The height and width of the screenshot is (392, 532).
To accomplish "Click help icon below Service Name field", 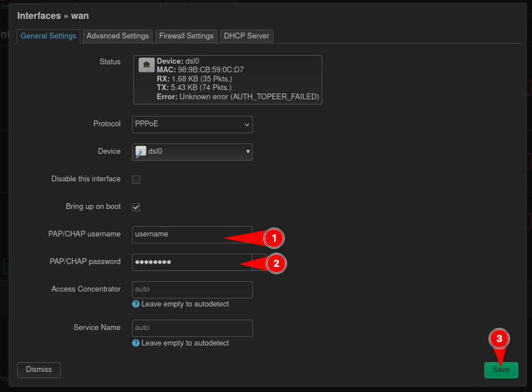I will [136, 343].
